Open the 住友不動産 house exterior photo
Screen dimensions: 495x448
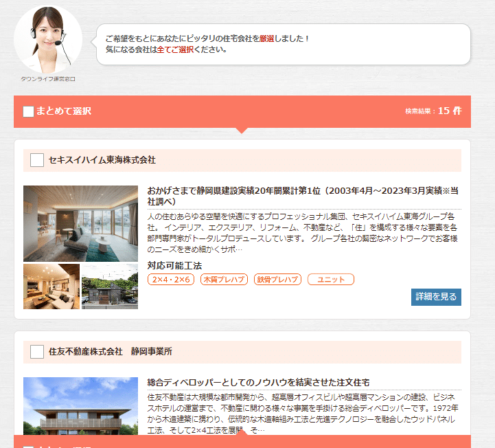tap(80, 406)
